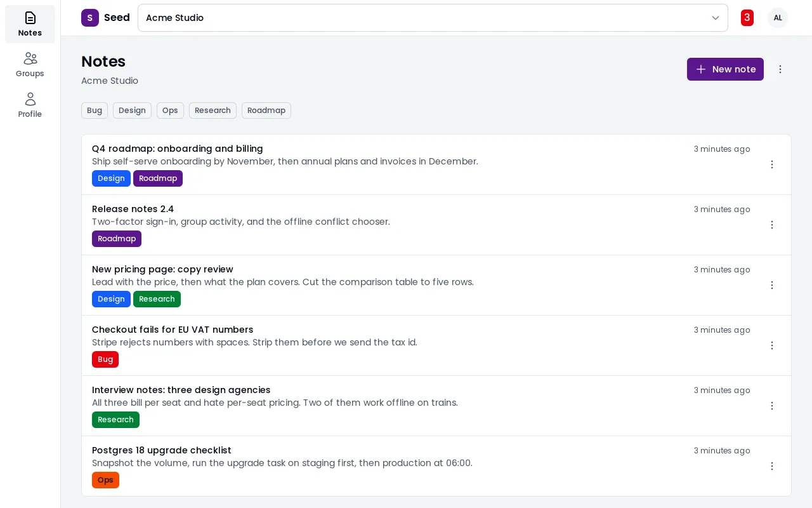
Task: Click the orange Ops tag on Postgres checklist
Action: (105, 480)
